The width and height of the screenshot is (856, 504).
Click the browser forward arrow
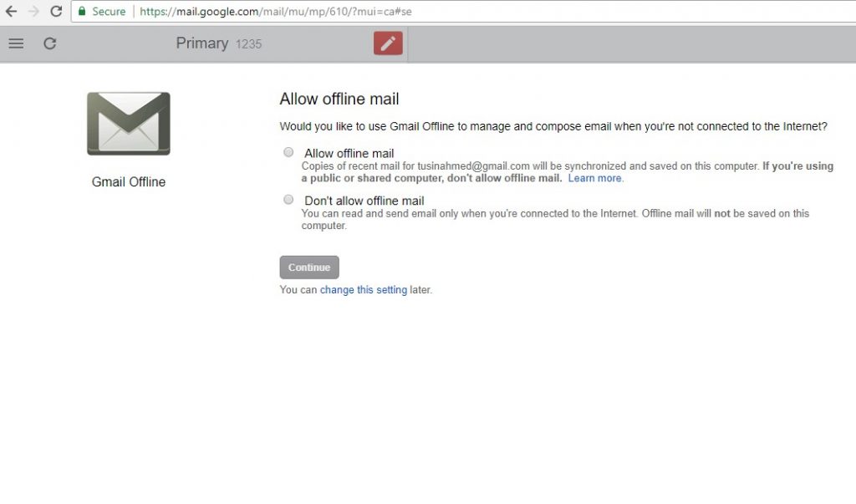coord(33,12)
